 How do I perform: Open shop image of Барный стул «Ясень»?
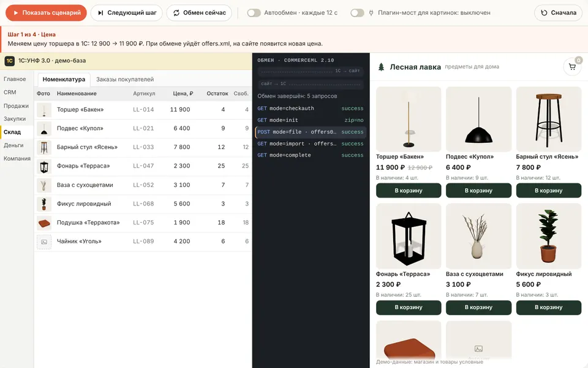(x=549, y=119)
